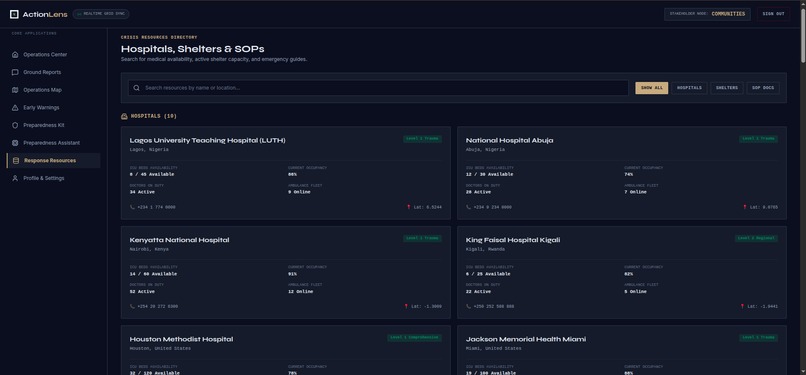Click LUTH phone number +234 1 774
This screenshot has width=806, height=375.
[x=156, y=207]
